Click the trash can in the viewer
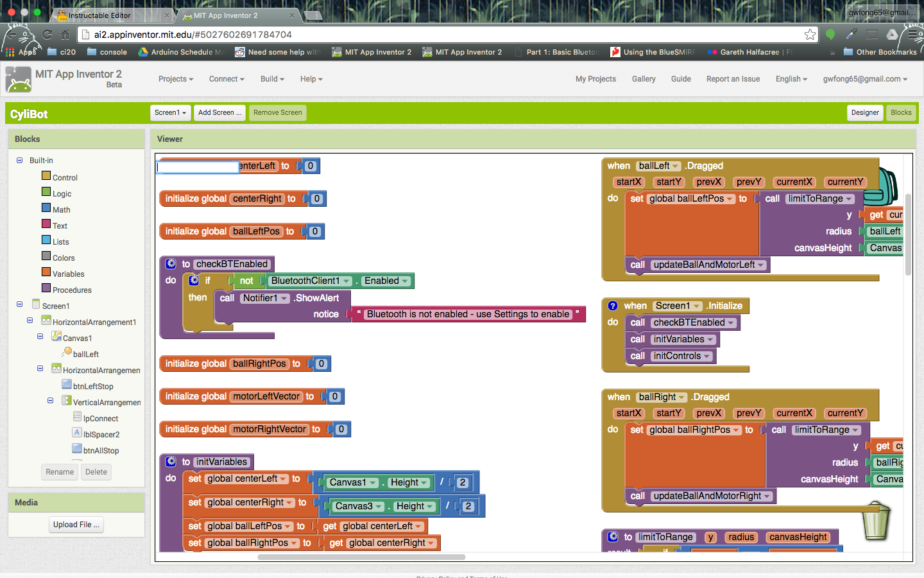Viewport: 924px width, 578px height. 876,521
